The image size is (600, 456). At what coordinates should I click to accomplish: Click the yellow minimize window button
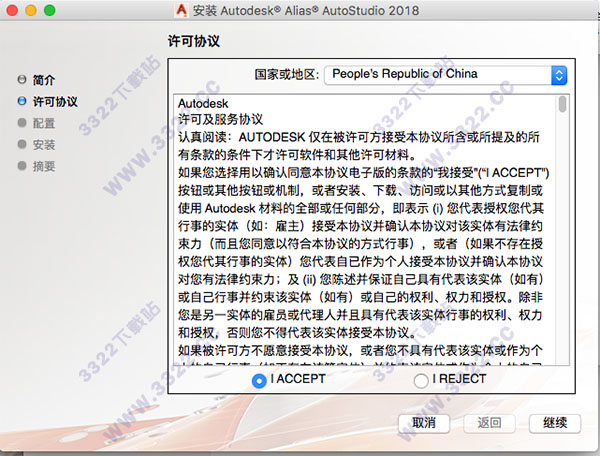click(x=31, y=10)
